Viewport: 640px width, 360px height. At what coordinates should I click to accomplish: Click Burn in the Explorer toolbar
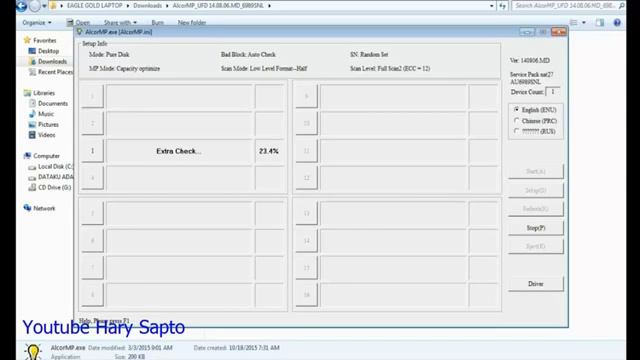[x=158, y=22]
